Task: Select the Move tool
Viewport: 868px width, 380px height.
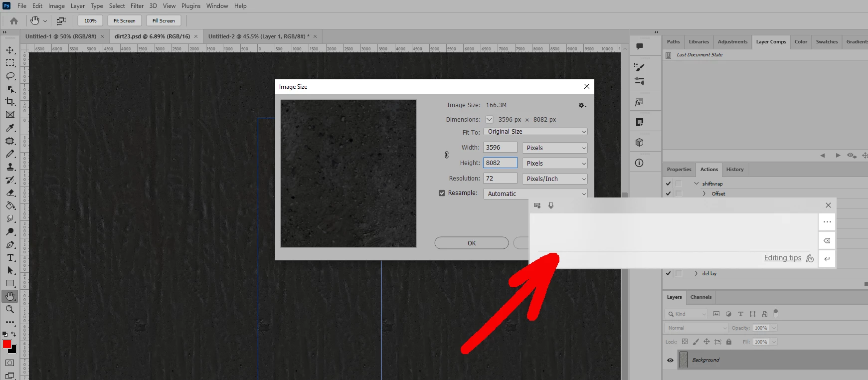Action: tap(10, 50)
